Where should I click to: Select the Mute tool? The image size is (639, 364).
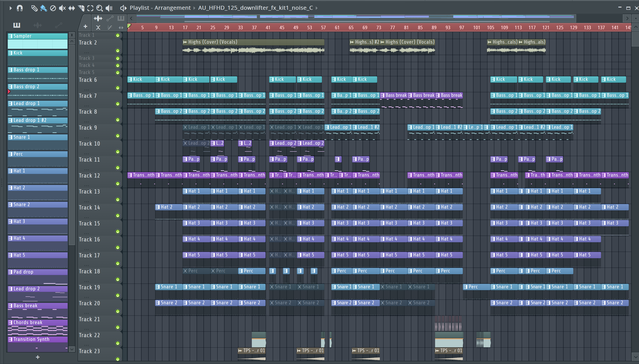pyautogui.click(x=62, y=8)
